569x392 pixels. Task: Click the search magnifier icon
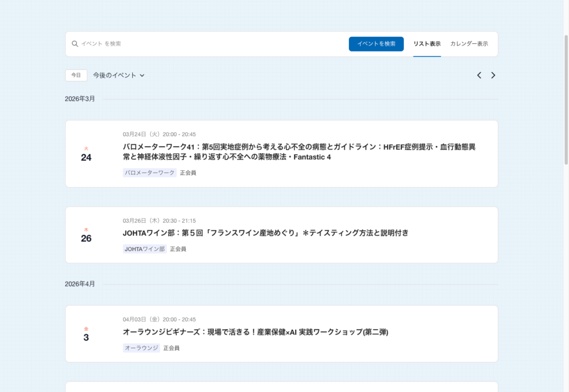tap(75, 44)
